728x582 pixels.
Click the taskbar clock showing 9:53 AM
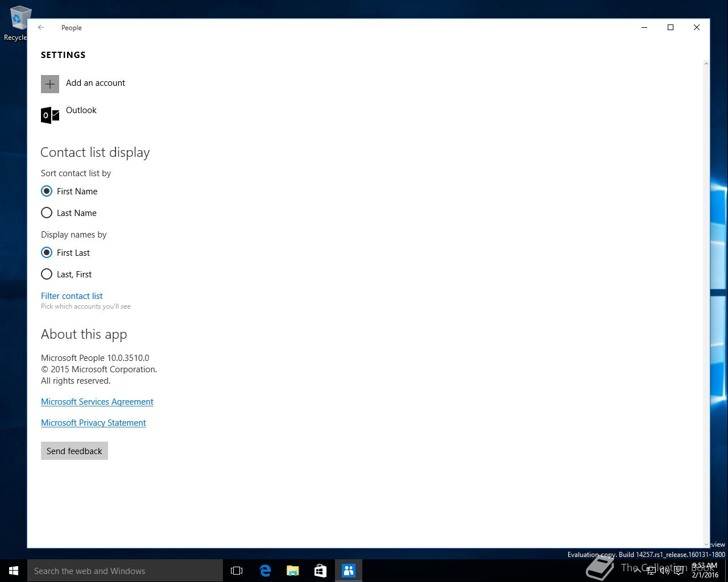705,571
